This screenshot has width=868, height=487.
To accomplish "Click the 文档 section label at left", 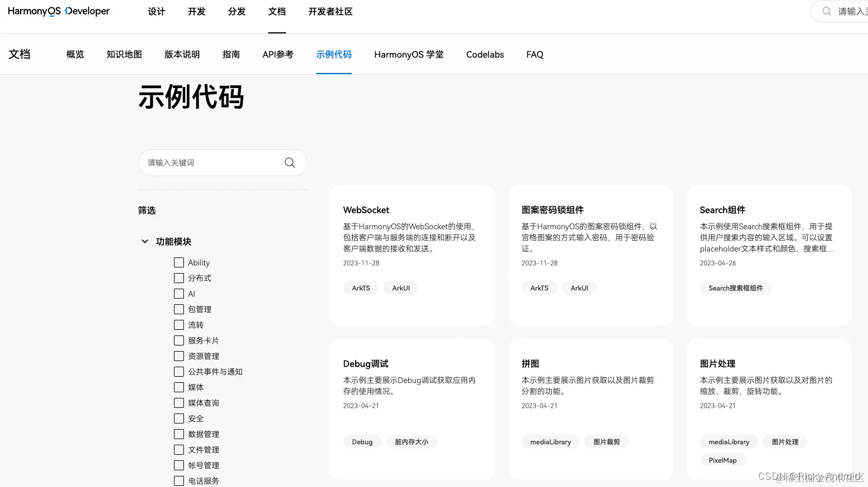I will (x=20, y=54).
